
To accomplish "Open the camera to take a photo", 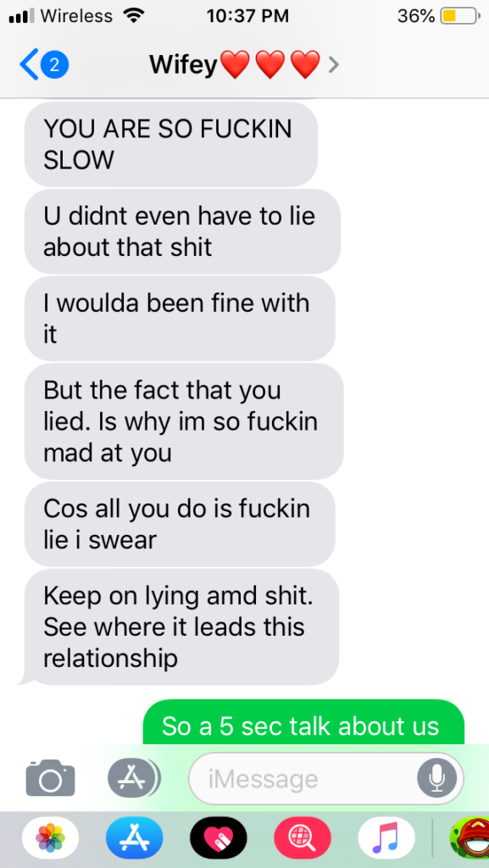I will coord(50,778).
